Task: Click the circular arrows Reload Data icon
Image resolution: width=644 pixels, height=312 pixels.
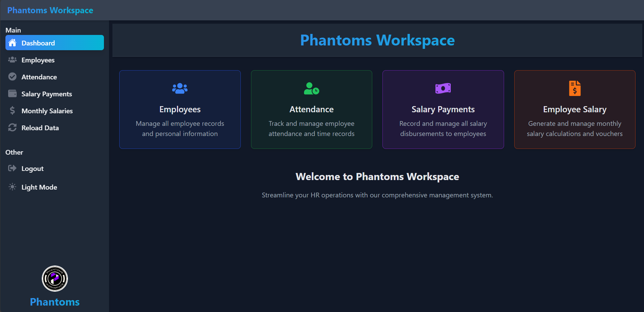Action: click(13, 128)
